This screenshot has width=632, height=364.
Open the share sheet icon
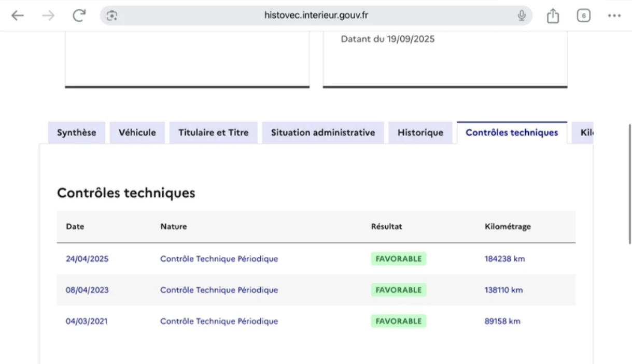pos(553,16)
